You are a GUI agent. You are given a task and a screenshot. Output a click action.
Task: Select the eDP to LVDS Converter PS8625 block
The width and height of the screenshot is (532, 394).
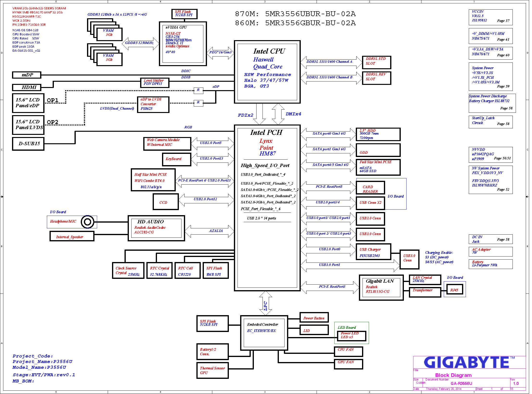click(153, 104)
